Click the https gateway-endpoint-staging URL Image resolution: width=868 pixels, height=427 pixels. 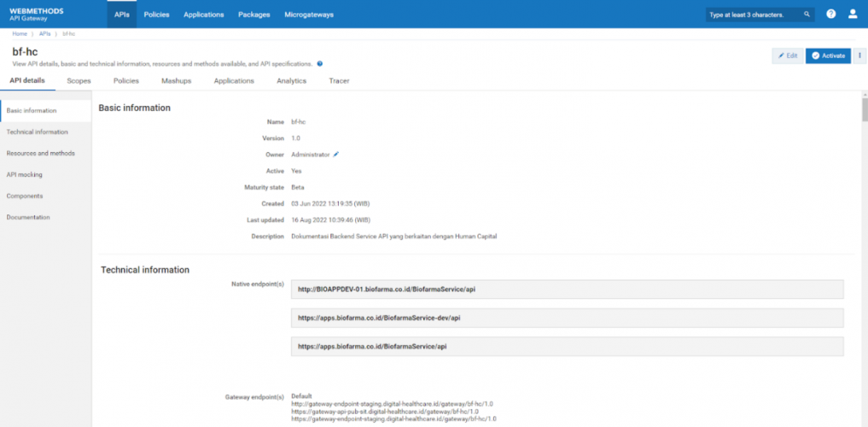[393, 418]
